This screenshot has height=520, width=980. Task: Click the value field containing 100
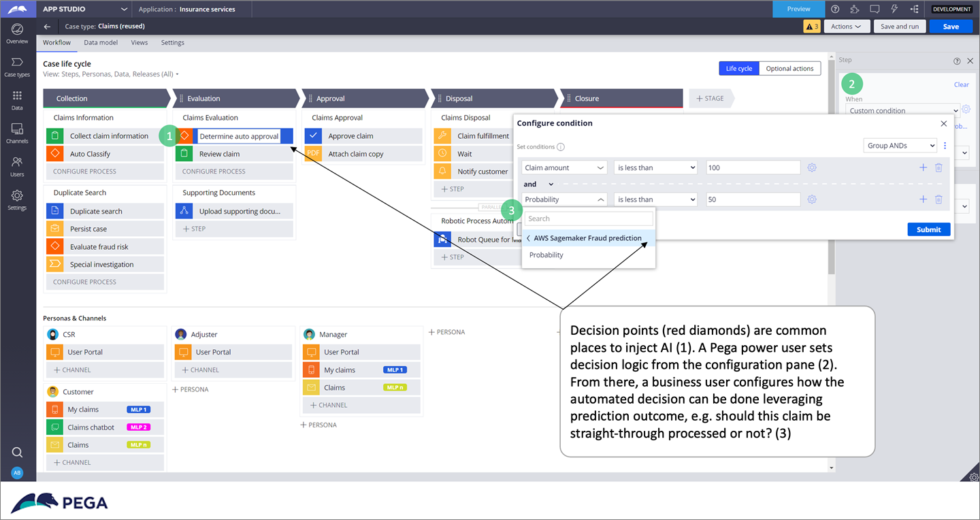click(753, 167)
